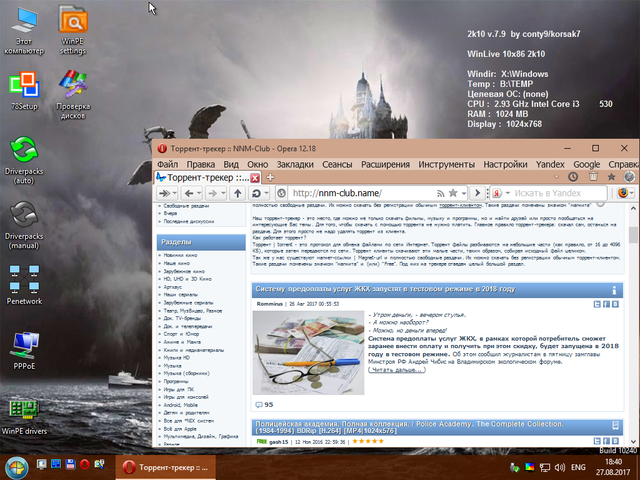Open the Android, Mobile section link
Image resolution: width=640 pixels, height=480 pixels.
[180, 405]
